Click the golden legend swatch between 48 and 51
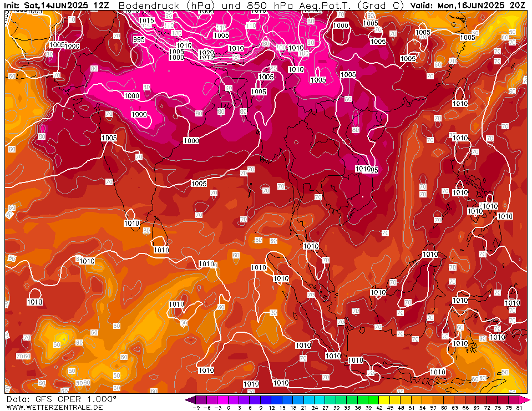 pyautogui.click(x=406, y=400)
